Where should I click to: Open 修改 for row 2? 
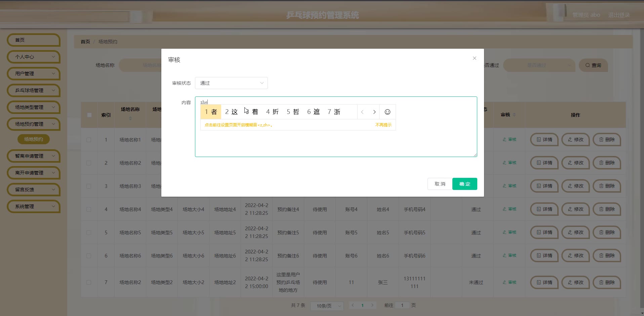575,163
